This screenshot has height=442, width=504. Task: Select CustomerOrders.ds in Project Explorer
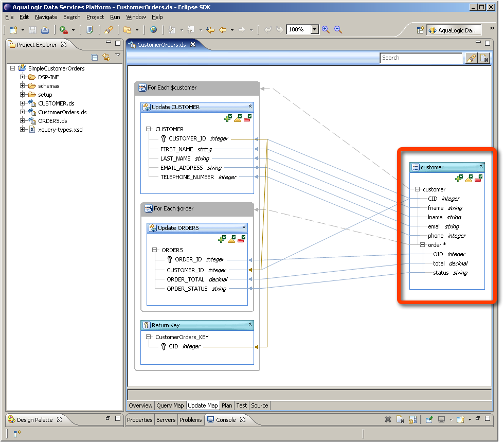point(62,112)
